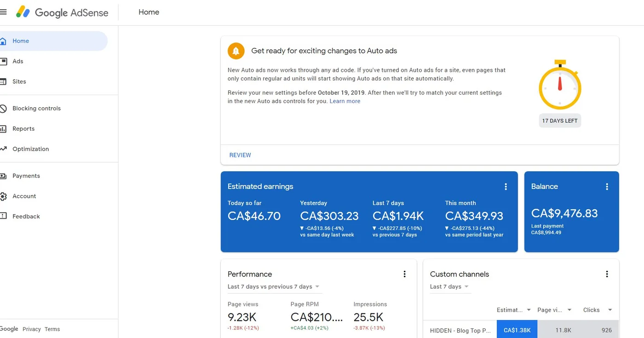Open Clicks column dropdown
Screen dimensions: 644x338
(x=598, y=310)
